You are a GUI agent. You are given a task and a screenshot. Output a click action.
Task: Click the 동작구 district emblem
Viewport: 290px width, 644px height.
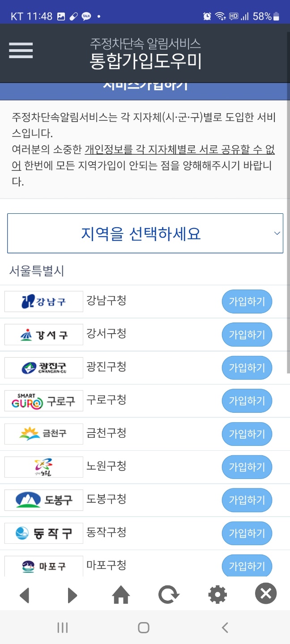(43, 533)
